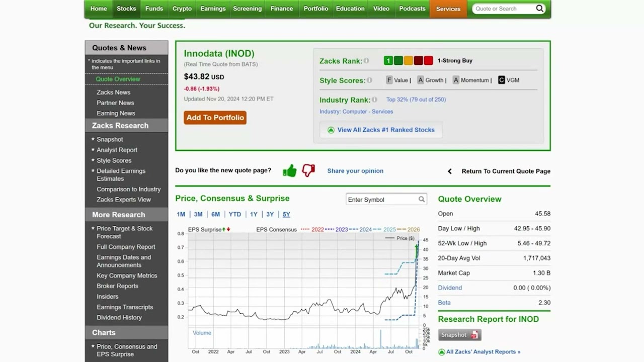Image resolution: width=644 pixels, height=362 pixels.
Task: Click the thumbs up icon
Action: (290, 171)
